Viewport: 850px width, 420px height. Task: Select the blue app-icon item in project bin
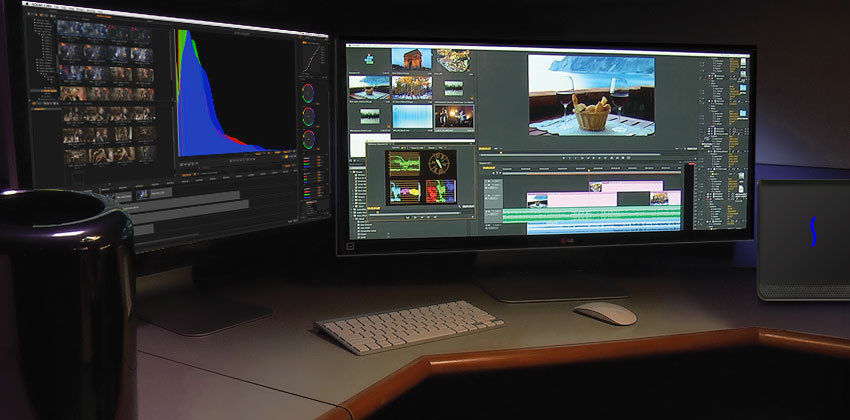[369, 59]
